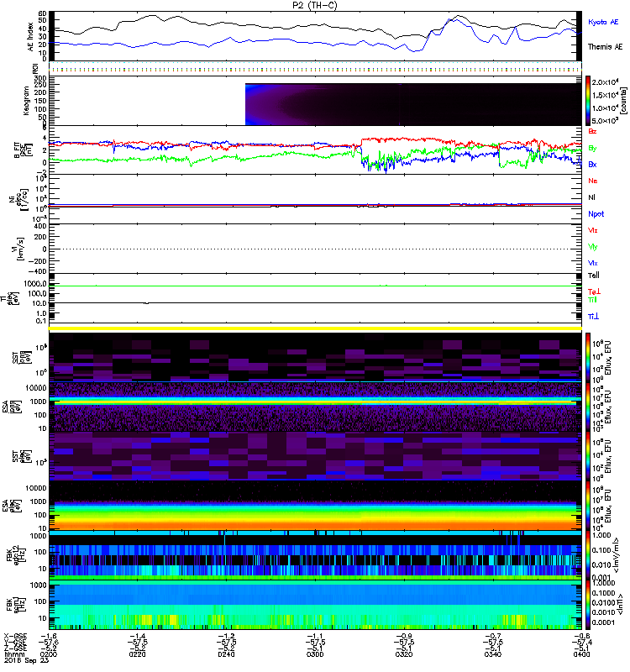
Task: Click the red Bz legend label
Action: (592, 131)
